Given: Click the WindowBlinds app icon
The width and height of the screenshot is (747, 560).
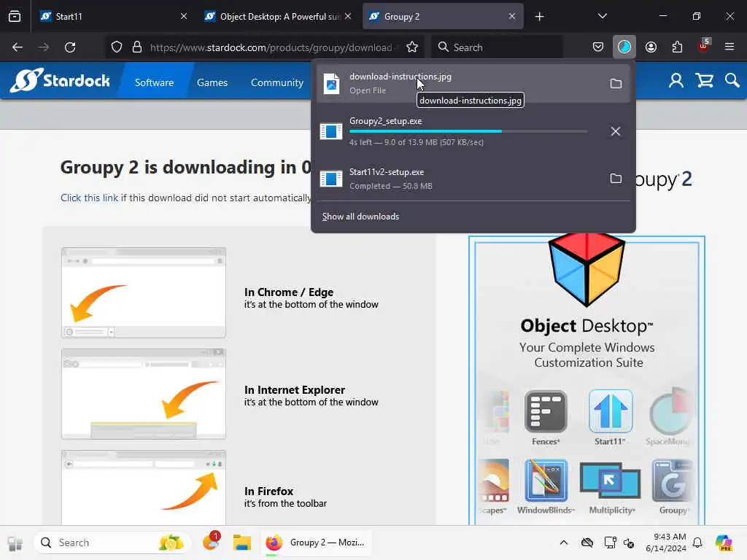Looking at the screenshot, I should click(546, 481).
